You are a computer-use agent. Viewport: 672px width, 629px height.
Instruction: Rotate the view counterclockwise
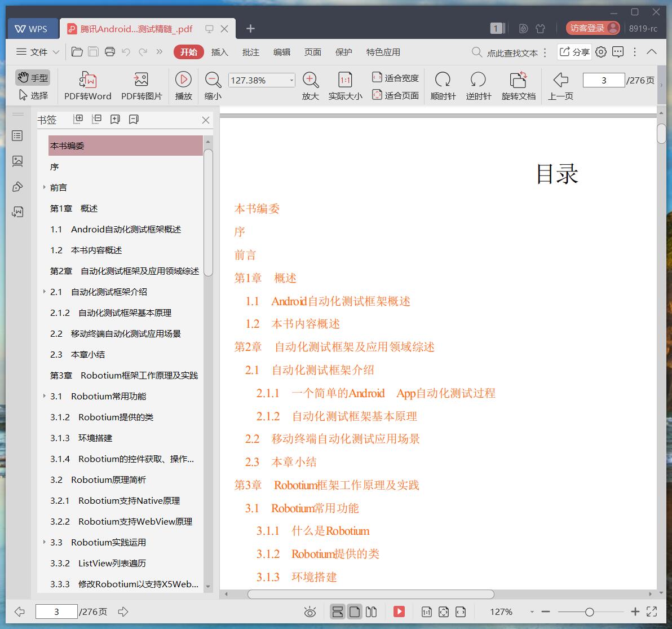point(478,86)
